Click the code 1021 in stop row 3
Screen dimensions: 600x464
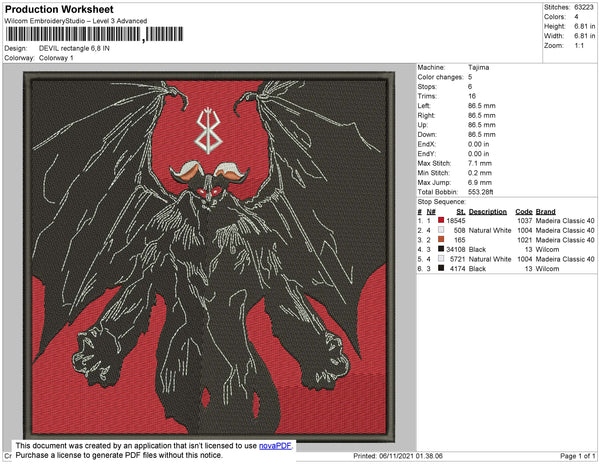click(525, 240)
